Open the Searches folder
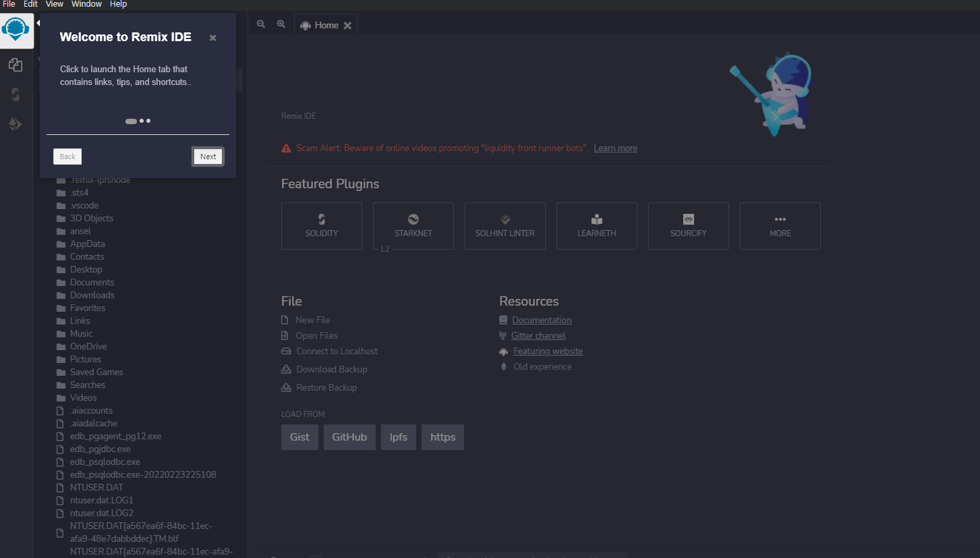980x558 pixels. (x=87, y=385)
